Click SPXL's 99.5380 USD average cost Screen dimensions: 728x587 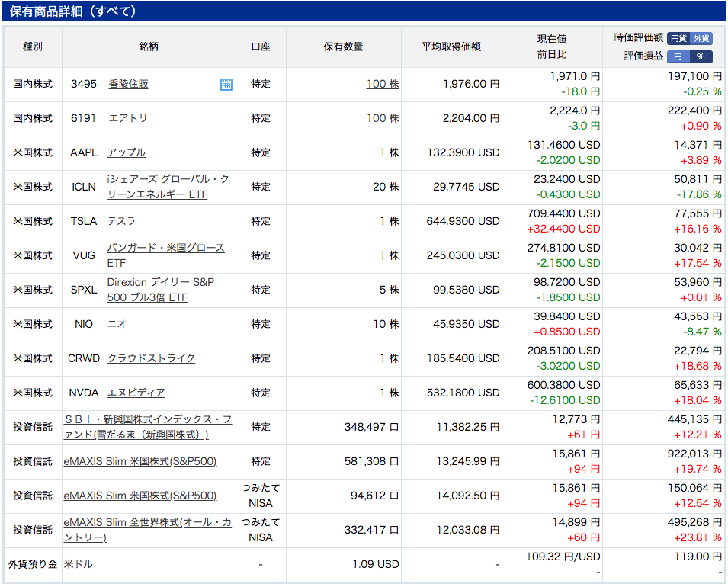pos(466,290)
